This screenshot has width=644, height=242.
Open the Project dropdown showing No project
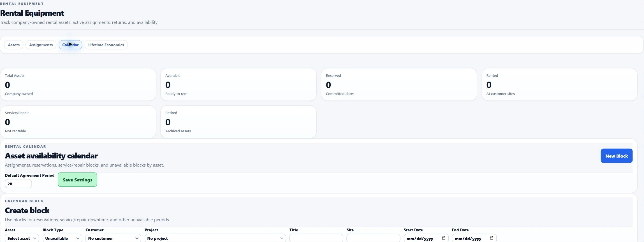[x=215, y=238]
